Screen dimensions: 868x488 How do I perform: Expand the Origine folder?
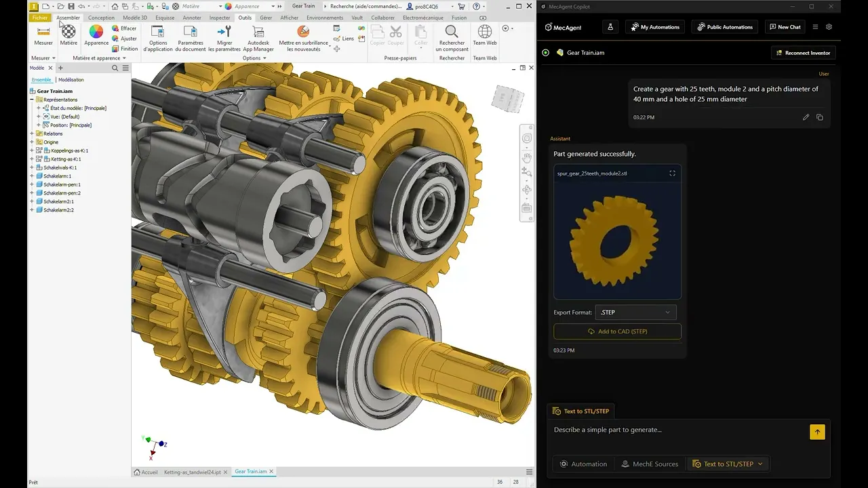32,142
